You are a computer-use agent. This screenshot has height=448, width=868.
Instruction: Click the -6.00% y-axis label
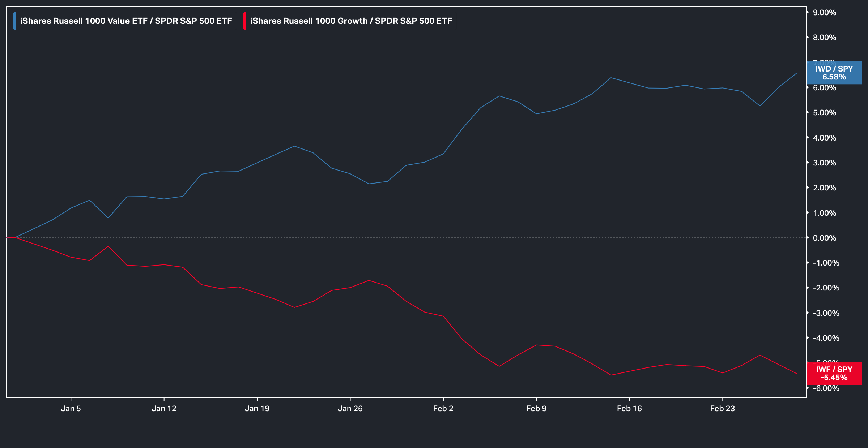click(x=826, y=388)
